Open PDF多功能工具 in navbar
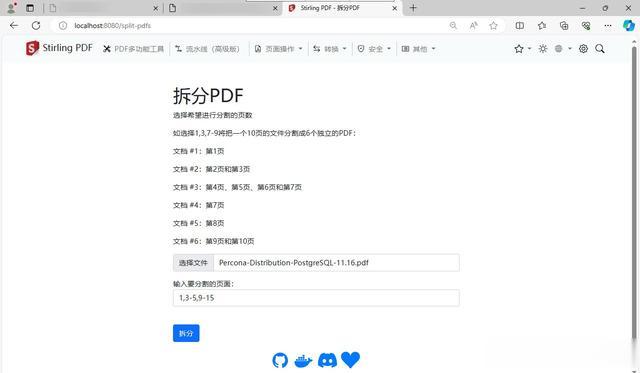This screenshot has height=373, width=640. point(133,49)
